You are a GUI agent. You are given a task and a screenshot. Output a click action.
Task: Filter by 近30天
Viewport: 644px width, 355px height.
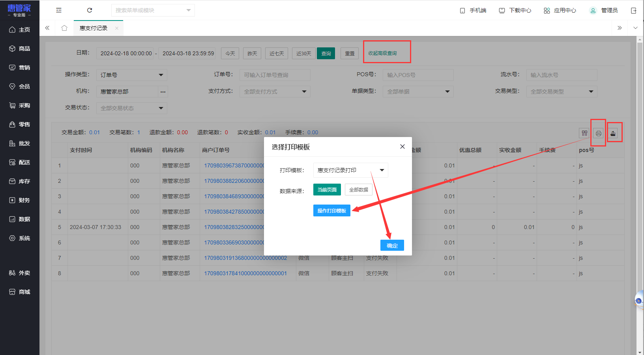click(304, 53)
